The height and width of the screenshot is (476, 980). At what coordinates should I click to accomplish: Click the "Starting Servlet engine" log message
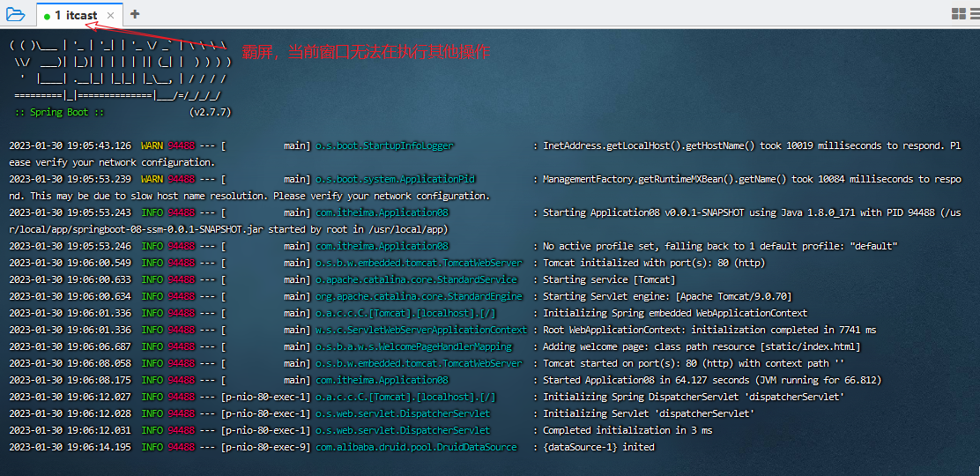pos(667,296)
